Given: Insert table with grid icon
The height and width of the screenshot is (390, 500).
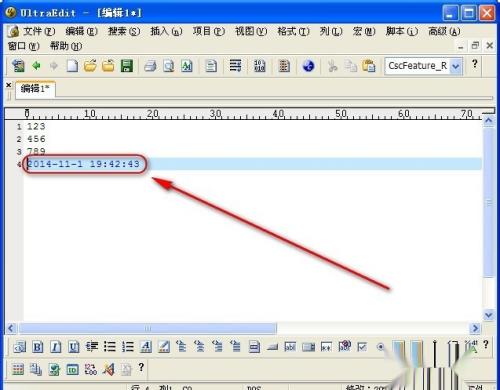Looking at the screenshot, I should coord(18,369).
